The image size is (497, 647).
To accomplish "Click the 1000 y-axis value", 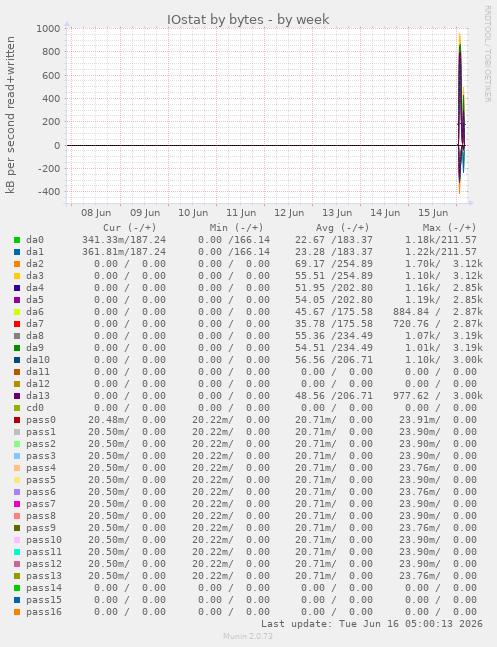I will pos(48,28).
